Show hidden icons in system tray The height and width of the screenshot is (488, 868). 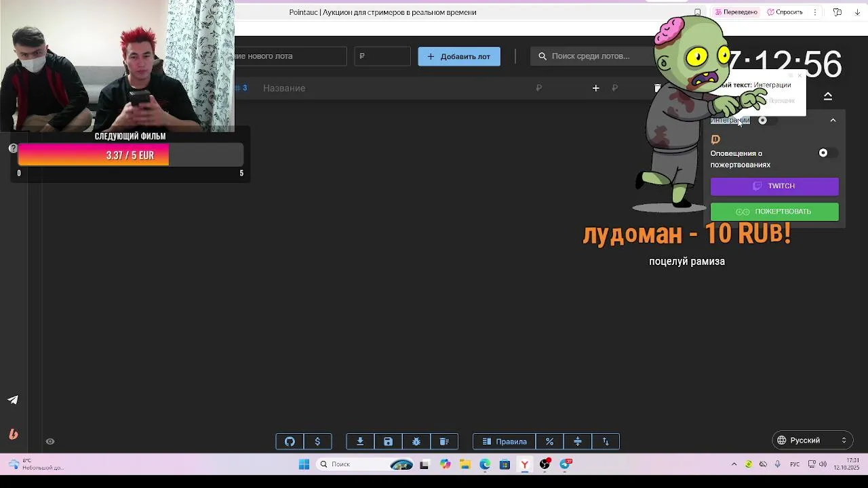734,464
